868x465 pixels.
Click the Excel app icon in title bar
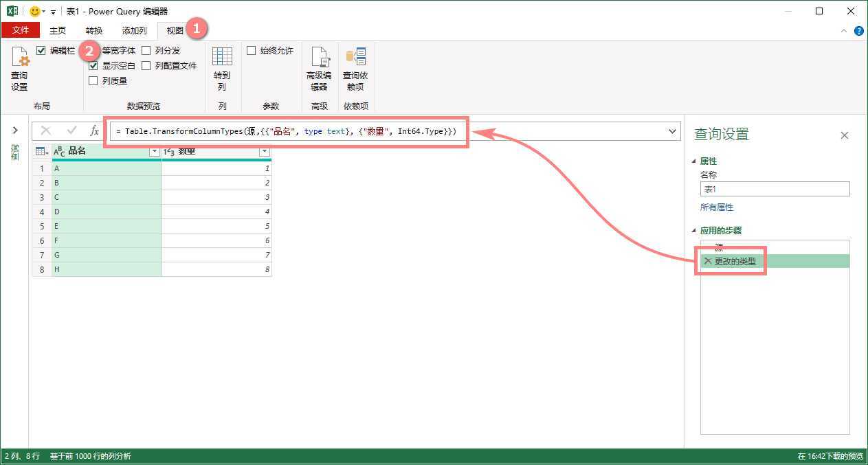(12, 11)
